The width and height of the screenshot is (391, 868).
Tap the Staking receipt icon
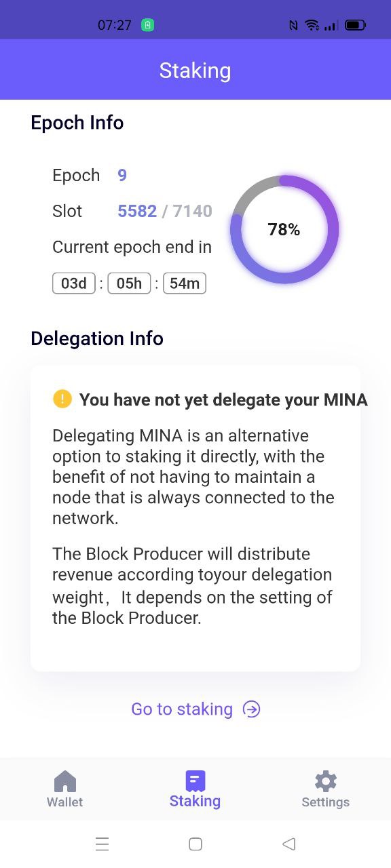tap(195, 781)
